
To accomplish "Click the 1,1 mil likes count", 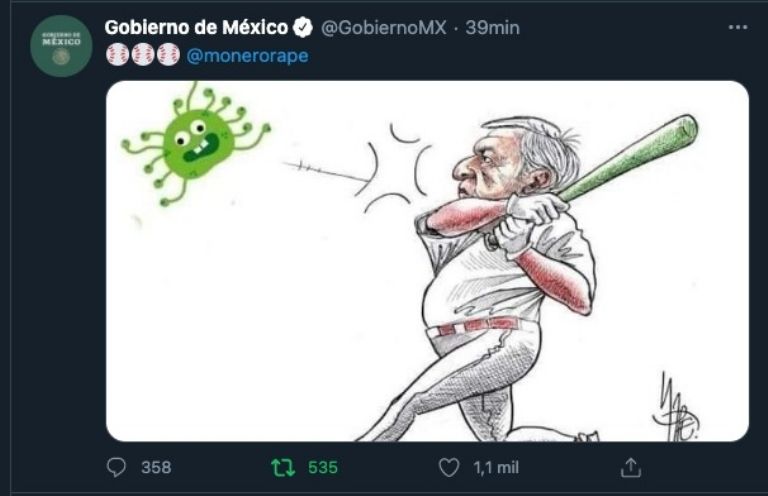I will point(496,468).
